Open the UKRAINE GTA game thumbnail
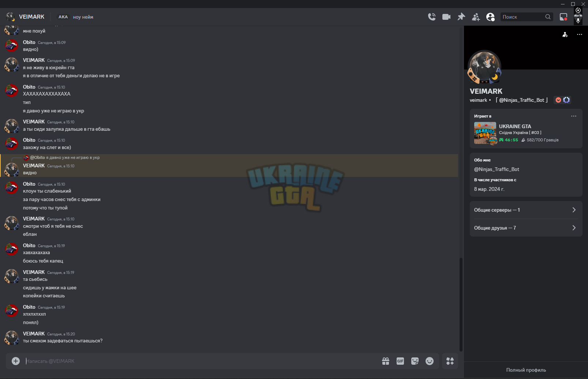 click(485, 133)
